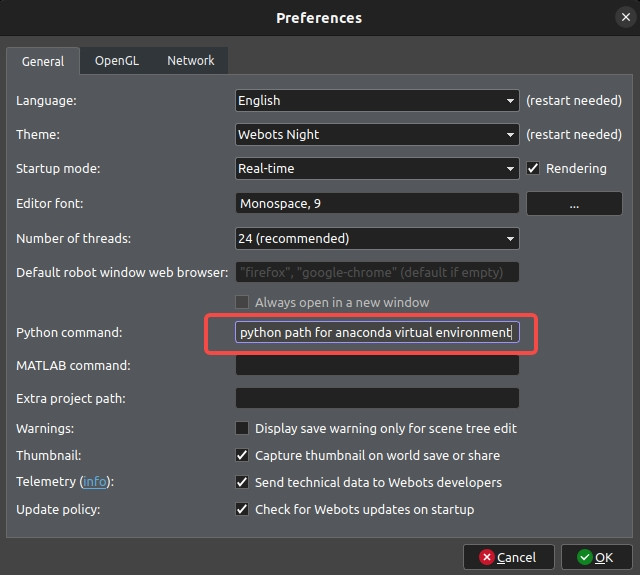Close the Preferences dialog with X icon
The image size is (640, 575).
[625, 17]
